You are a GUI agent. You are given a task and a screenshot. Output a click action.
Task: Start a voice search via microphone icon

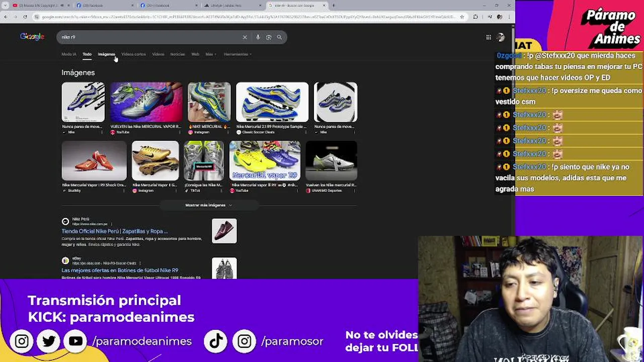pos(258,37)
